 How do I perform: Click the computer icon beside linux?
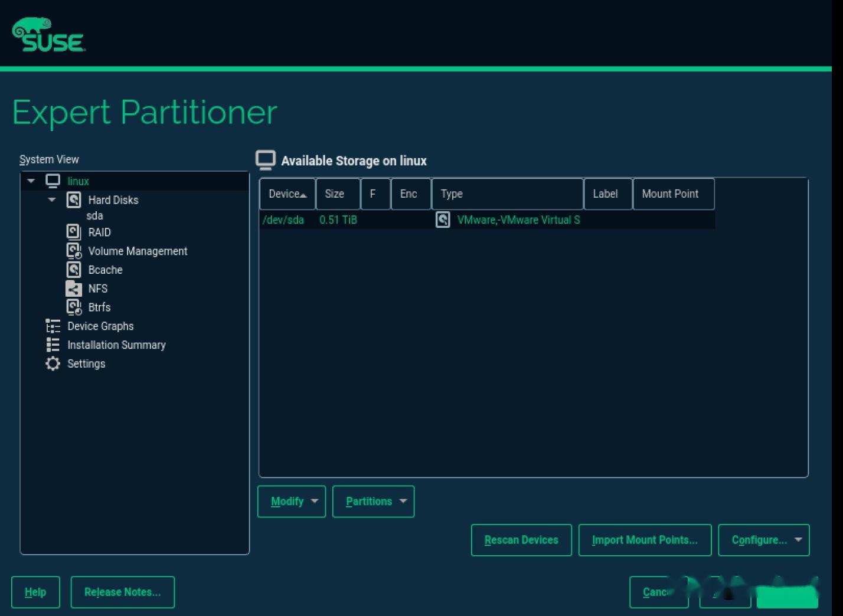click(x=53, y=181)
